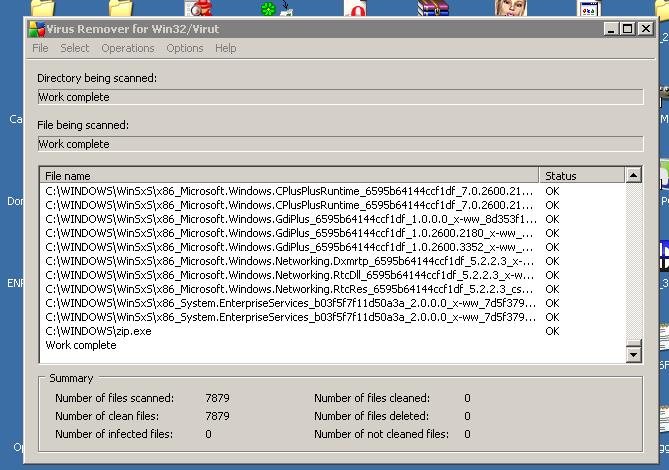The image size is (669, 470).
Task: Click the WinRAR books desktop icon
Action: pos(433,8)
